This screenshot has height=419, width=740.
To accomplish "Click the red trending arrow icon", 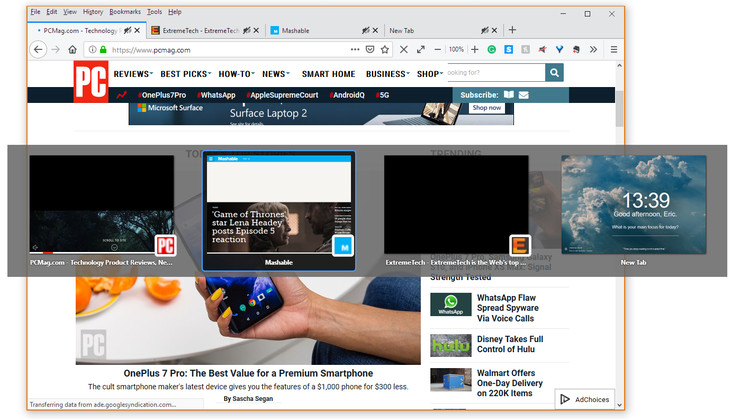I will 122,95.
